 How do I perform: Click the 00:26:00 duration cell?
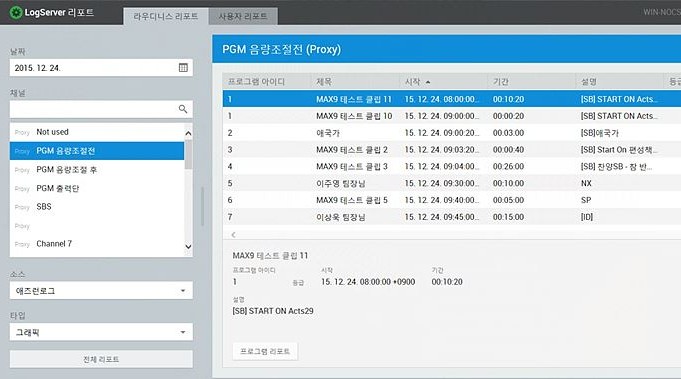click(509, 167)
